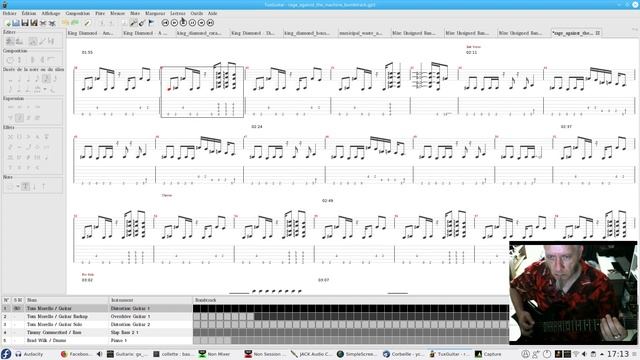Toggle the harmonic effect icon
This screenshot has width=640, height=360.
[x=46, y=137]
